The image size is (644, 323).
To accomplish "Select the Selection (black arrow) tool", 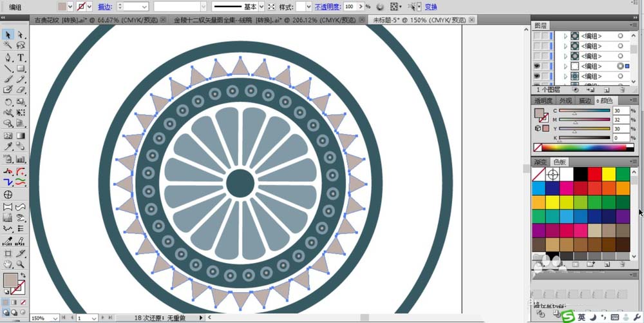I will pos(8,35).
